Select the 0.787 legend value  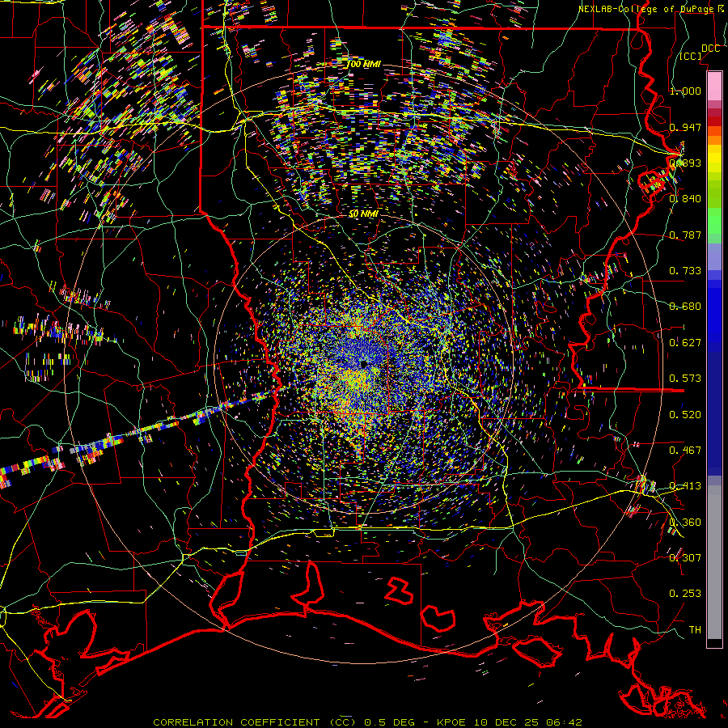pos(685,235)
